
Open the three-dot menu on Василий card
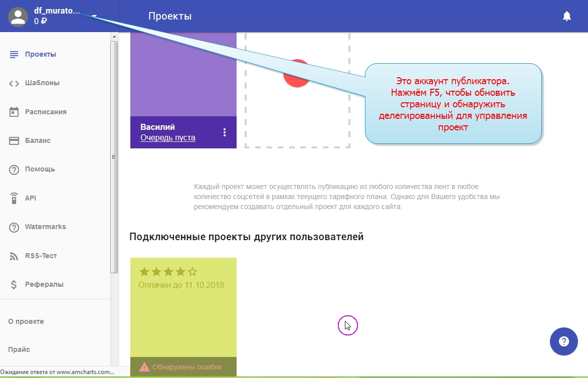click(225, 132)
